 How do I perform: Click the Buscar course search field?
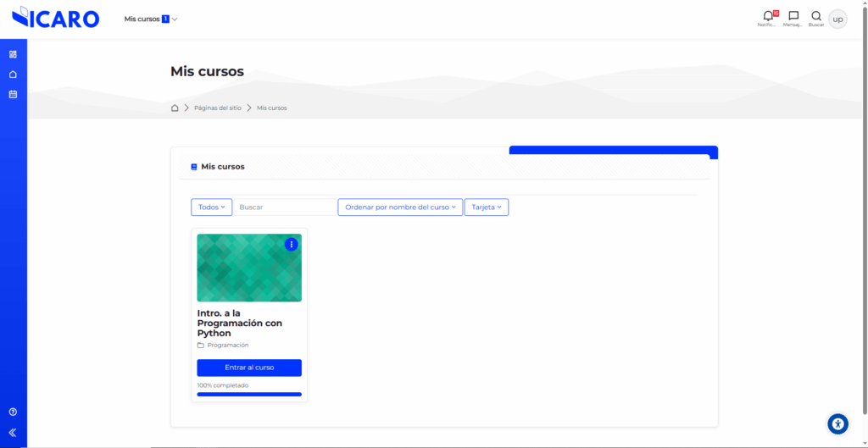tap(285, 207)
